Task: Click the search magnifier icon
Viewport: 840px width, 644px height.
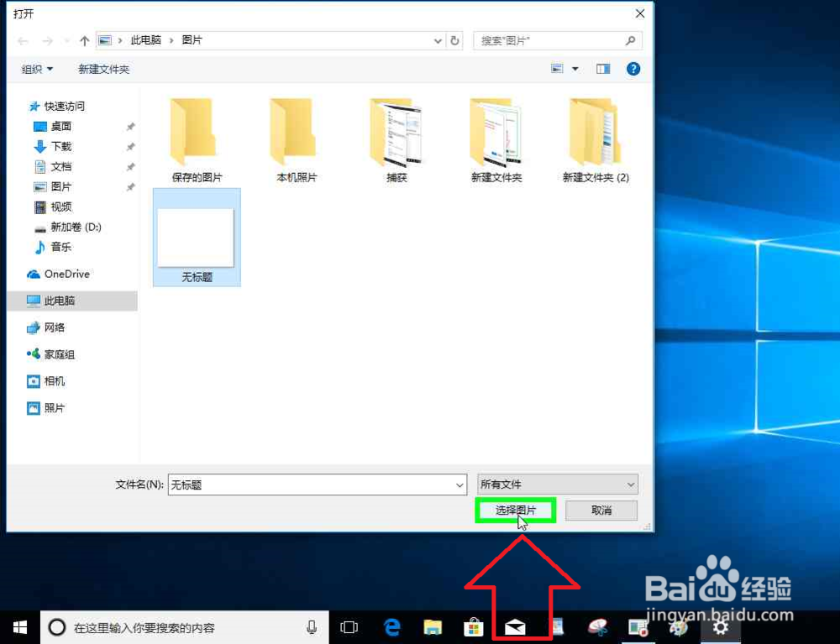Action: pyautogui.click(x=631, y=40)
